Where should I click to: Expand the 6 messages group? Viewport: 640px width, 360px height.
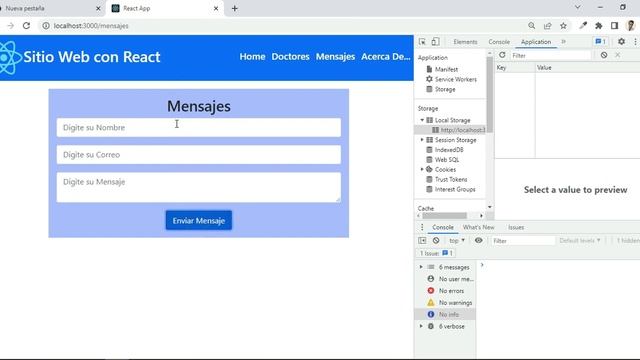pyautogui.click(x=421, y=267)
